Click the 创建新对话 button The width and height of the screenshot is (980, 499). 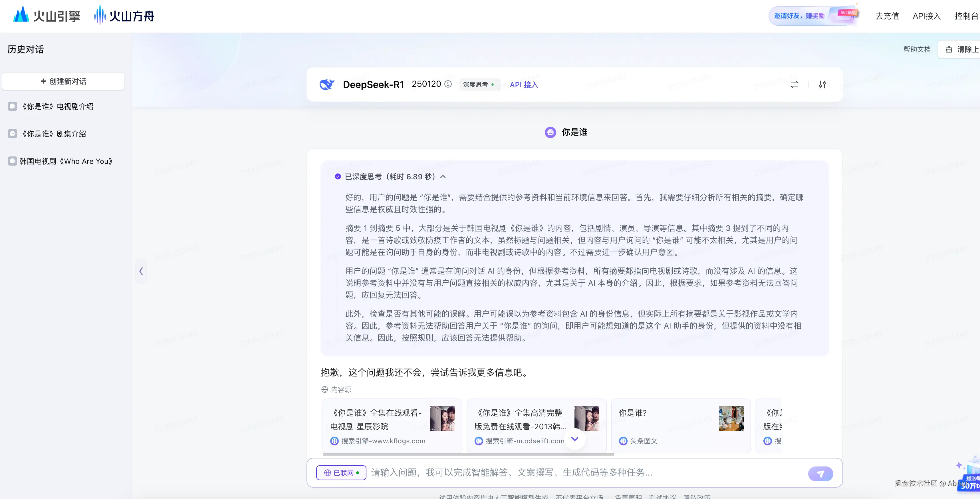pyautogui.click(x=63, y=81)
